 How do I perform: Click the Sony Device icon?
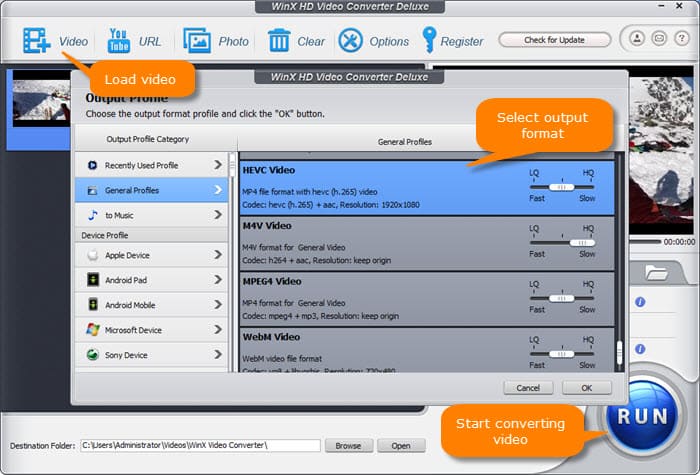tap(92, 355)
